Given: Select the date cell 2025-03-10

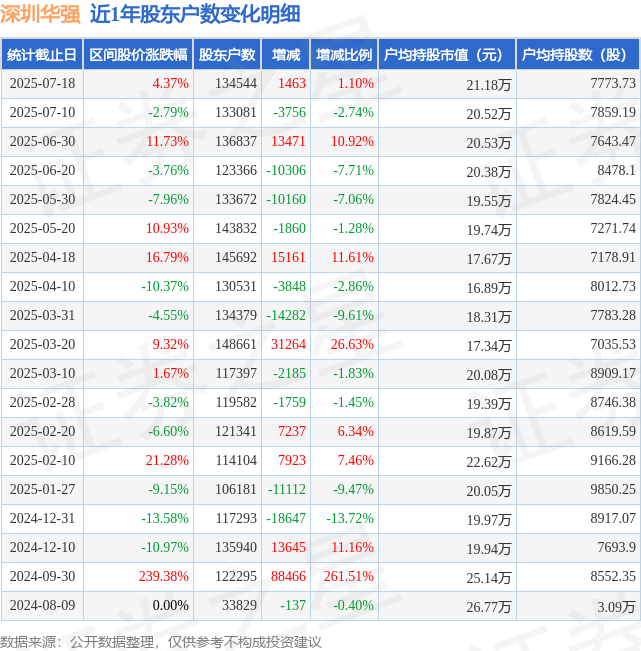Looking at the screenshot, I should click(x=42, y=373).
